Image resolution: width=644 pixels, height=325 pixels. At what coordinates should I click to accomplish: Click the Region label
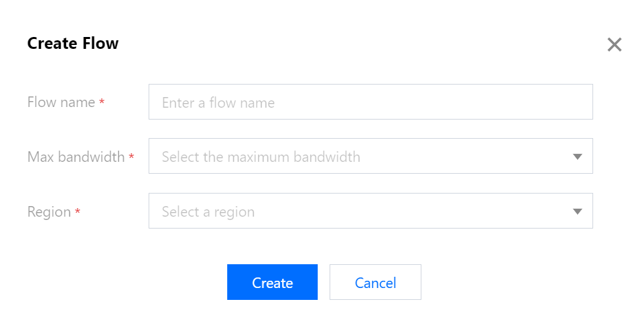click(x=49, y=211)
